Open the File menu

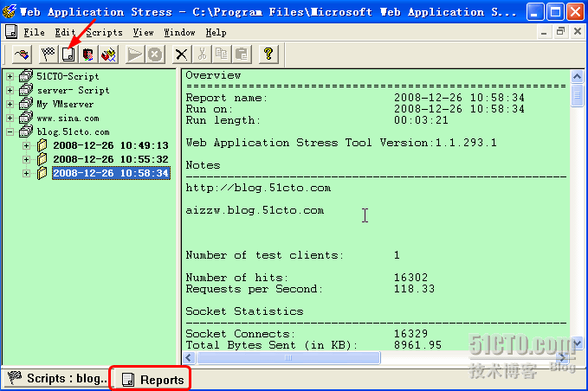tap(34, 33)
